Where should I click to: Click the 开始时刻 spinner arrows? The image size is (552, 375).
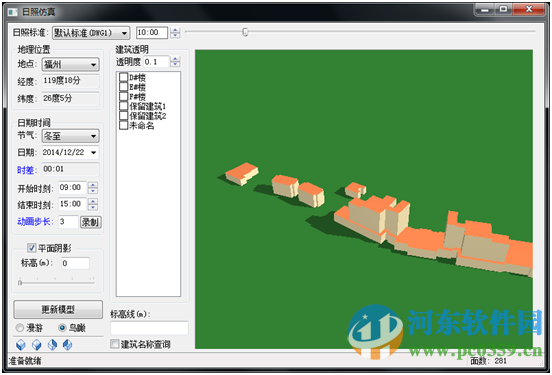[93, 188]
